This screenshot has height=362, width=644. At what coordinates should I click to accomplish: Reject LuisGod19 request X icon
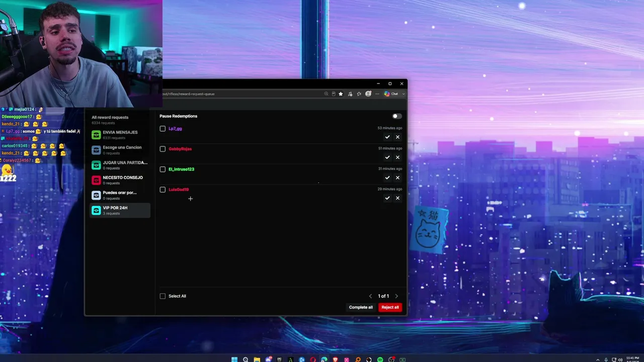tap(397, 198)
